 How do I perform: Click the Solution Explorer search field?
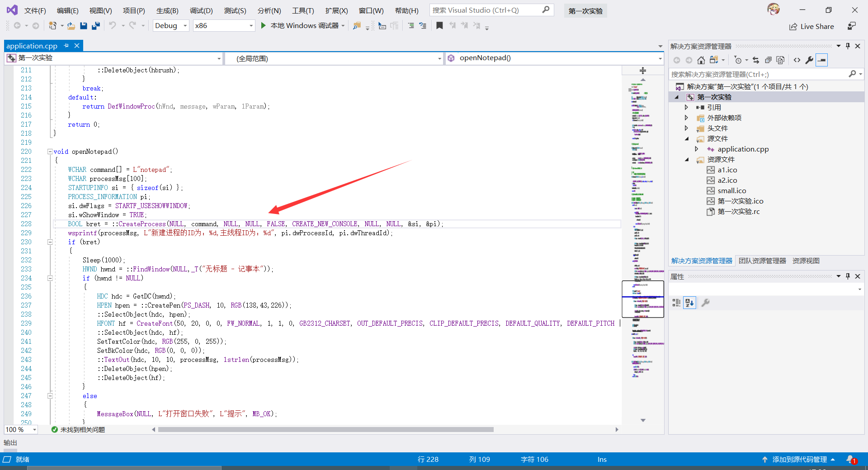point(766,74)
